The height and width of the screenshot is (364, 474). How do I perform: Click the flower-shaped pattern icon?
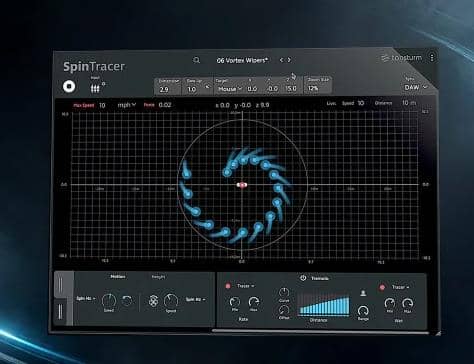point(153,301)
